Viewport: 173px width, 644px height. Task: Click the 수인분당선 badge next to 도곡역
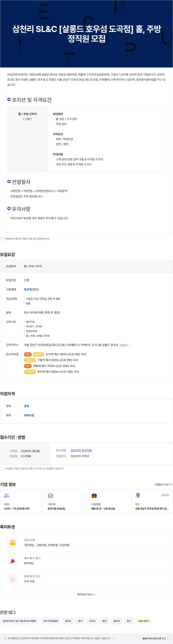tap(38, 354)
